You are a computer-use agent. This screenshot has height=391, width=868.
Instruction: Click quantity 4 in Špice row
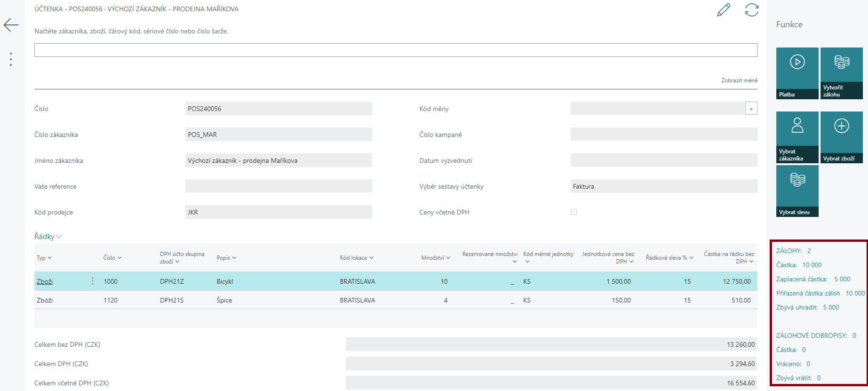[446, 300]
